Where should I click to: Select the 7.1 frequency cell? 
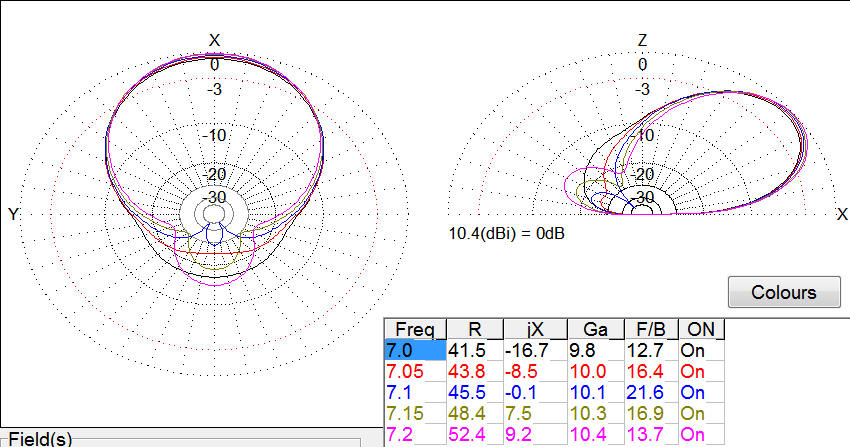(414, 393)
